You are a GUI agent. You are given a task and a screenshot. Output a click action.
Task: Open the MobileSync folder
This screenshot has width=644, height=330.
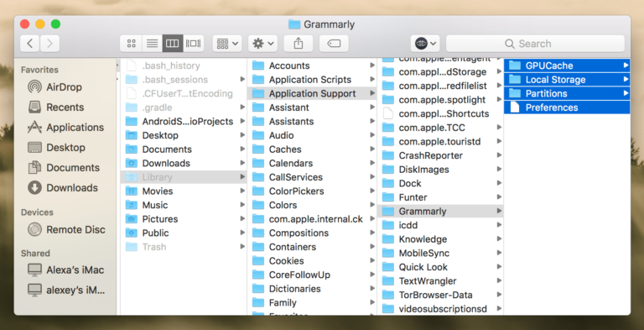[x=440, y=254]
